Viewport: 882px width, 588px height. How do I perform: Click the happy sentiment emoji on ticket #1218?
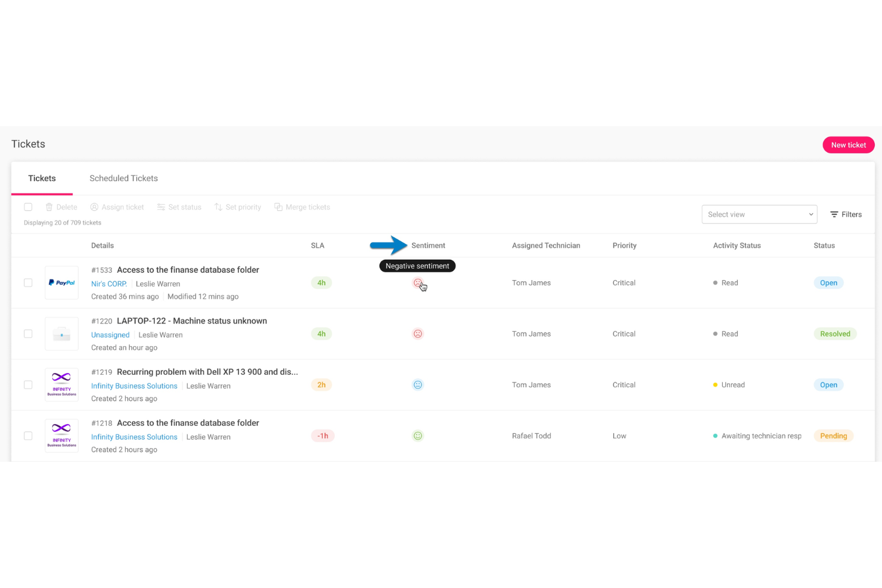tap(418, 435)
